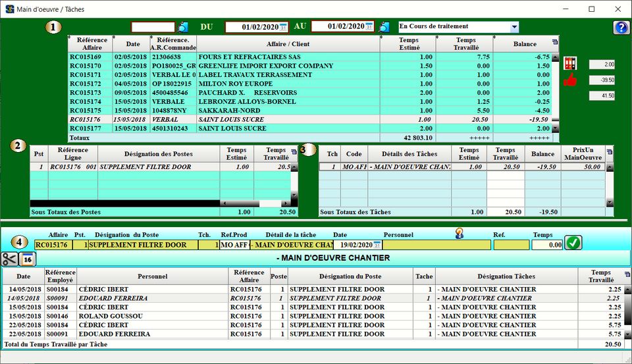Screen dimensions: 632x364
Task: Click grid options icon beside PrixUn MainOeuvre
Action: pyautogui.click(x=609, y=152)
